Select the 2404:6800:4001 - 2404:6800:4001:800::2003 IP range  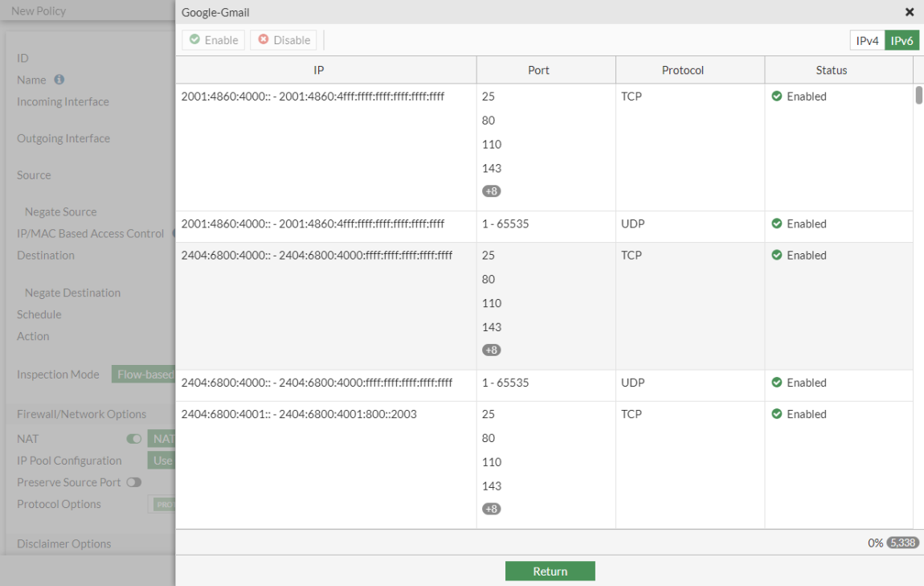(299, 414)
